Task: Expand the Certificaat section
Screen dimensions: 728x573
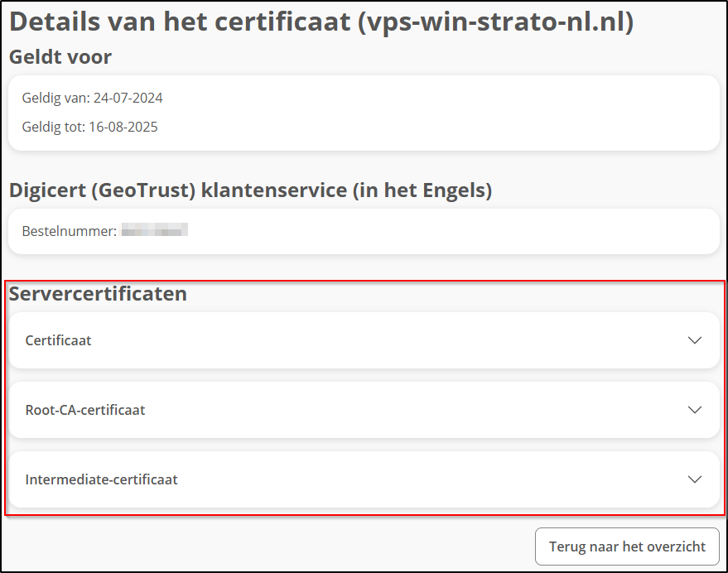Action: tap(363, 340)
